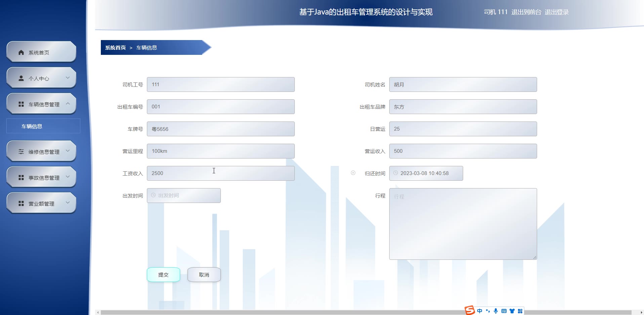This screenshot has height=315, width=644.
Task: Click the horizontal scrollbar track
Action: [x=366, y=312]
